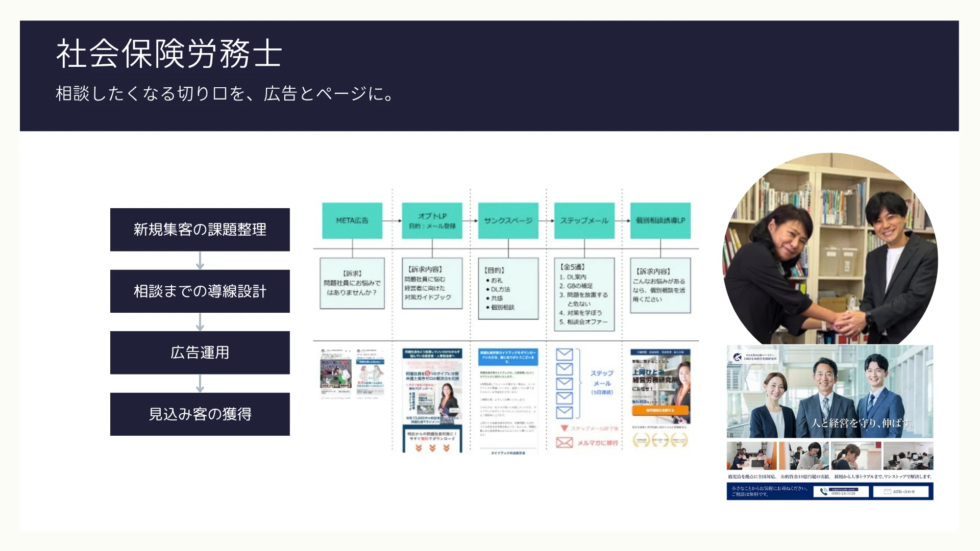This screenshot has height=551, width=980.
Task: Click the envelope icon in the お問い合わせ button
Action: 888,491
